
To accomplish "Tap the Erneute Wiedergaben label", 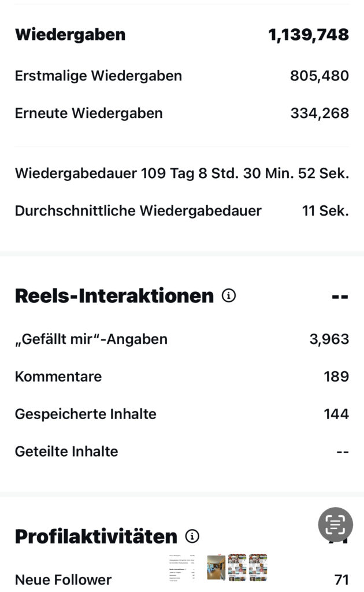I will [88, 113].
